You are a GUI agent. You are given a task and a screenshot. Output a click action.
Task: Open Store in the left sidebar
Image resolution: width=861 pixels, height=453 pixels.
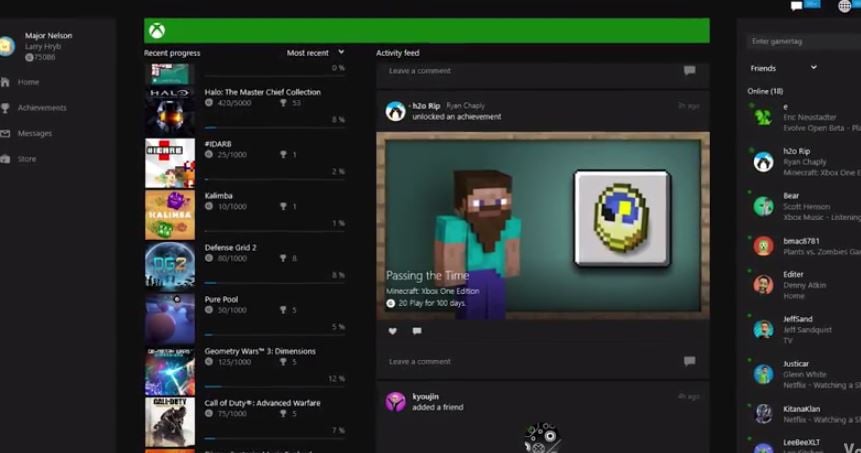[x=27, y=159]
